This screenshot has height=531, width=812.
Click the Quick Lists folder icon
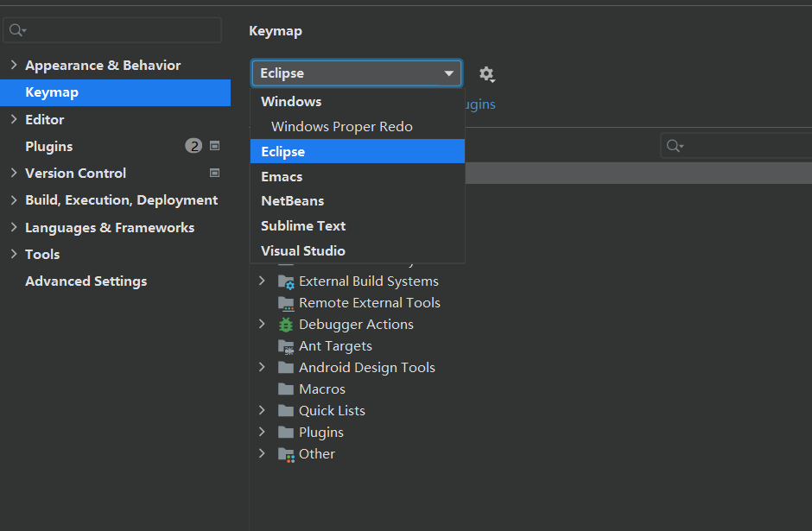(286, 411)
